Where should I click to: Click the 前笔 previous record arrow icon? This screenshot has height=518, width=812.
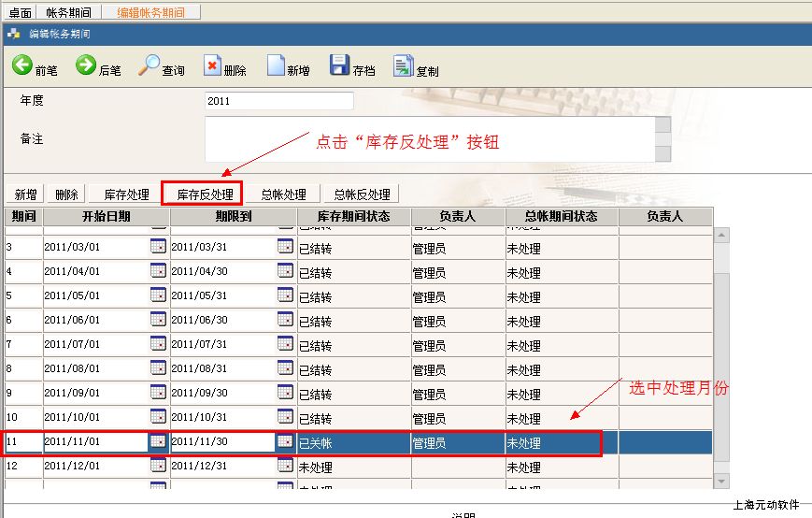pyautogui.click(x=22, y=65)
